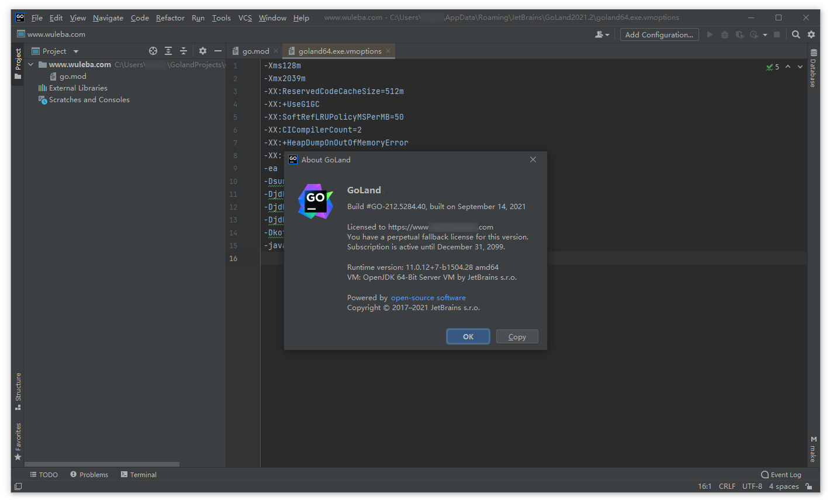Open the File menu
830x504 pixels.
coord(37,18)
